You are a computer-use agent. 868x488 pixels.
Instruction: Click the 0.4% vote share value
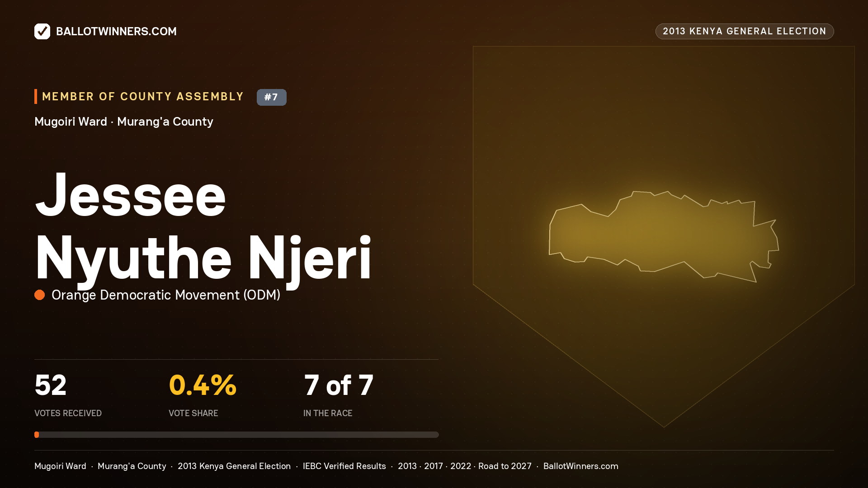point(203,385)
